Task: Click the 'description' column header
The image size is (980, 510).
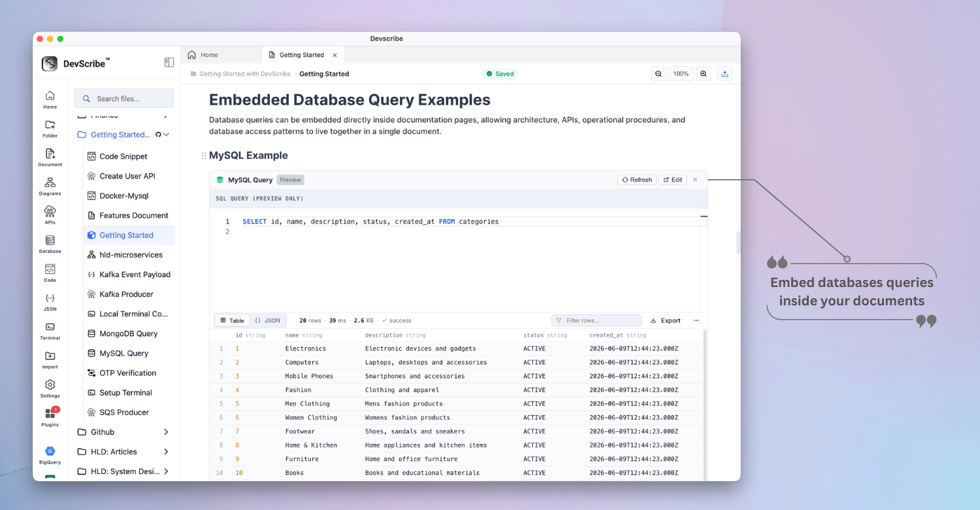Action: pos(395,335)
